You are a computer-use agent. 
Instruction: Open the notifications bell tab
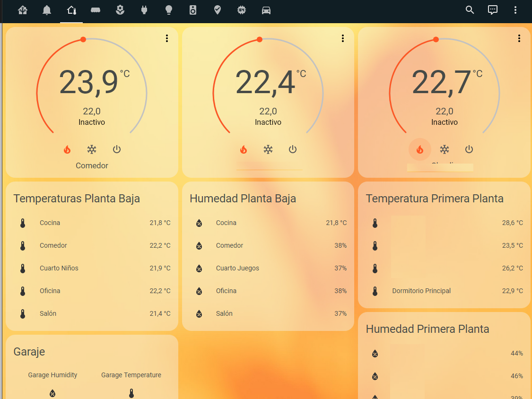47,10
